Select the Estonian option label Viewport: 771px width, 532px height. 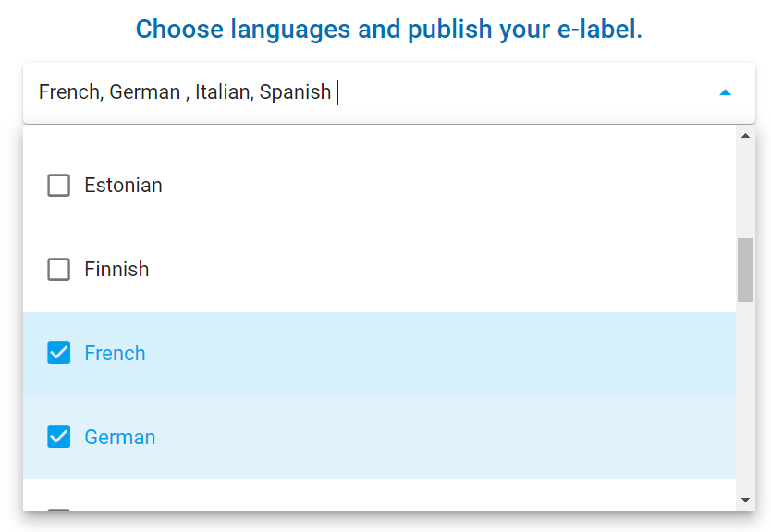[123, 186]
